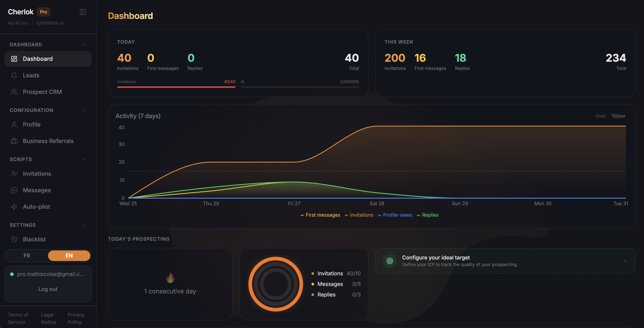
Task: Collapse the CONFIGURATION section chevron
Action: (84, 110)
